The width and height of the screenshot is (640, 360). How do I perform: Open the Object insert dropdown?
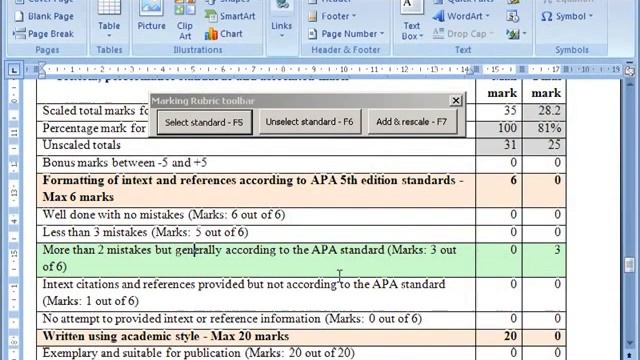516,34
